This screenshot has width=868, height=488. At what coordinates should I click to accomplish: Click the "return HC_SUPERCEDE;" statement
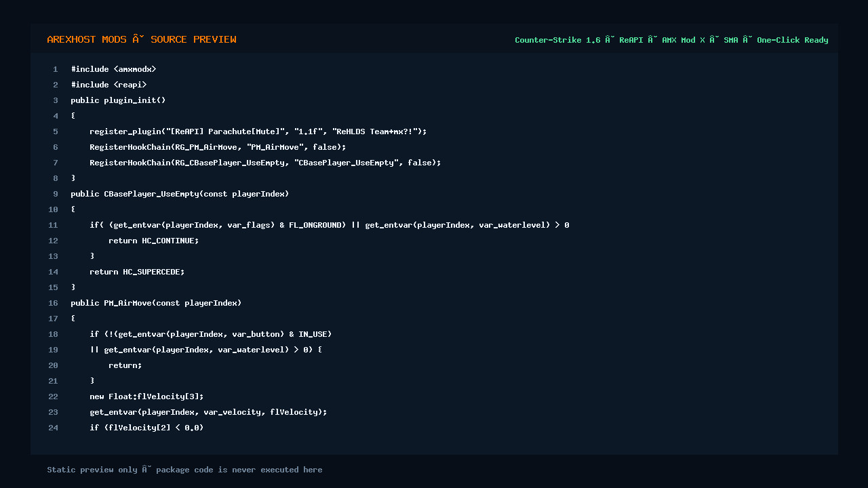pyautogui.click(x=137, y=272)
